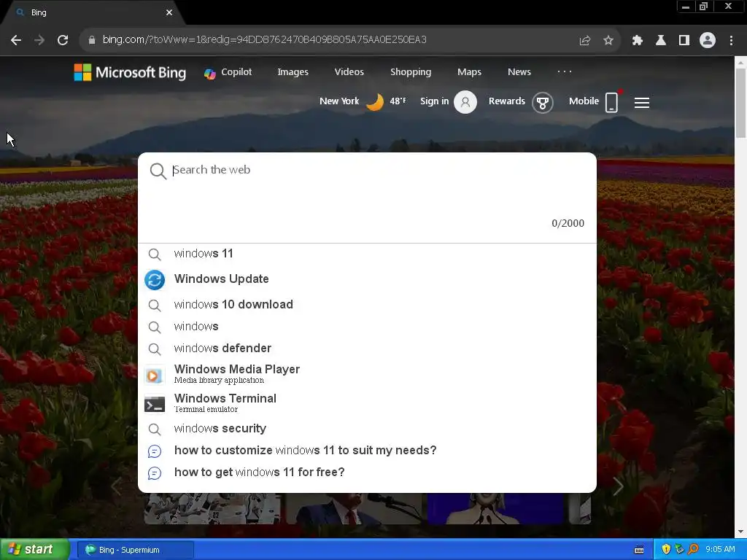Viewport: 747px width, 560px height.
Task: Open the Shopping section
Action: pyautogui.click(x=411, y=72)
